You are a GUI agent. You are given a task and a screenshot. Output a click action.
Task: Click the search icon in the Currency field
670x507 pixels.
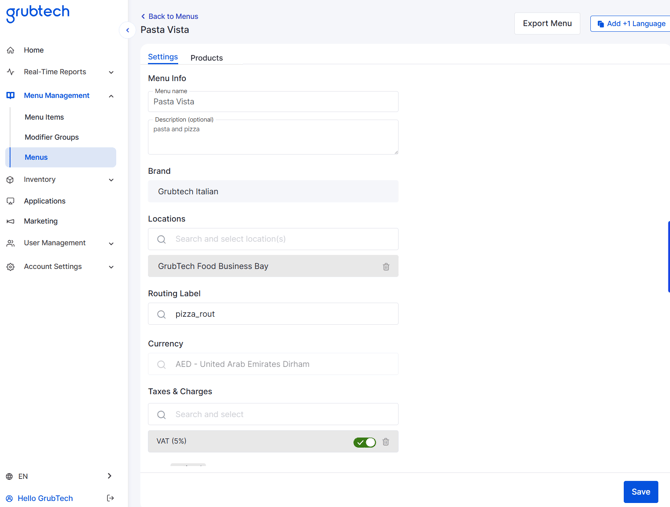click(161, 364)
